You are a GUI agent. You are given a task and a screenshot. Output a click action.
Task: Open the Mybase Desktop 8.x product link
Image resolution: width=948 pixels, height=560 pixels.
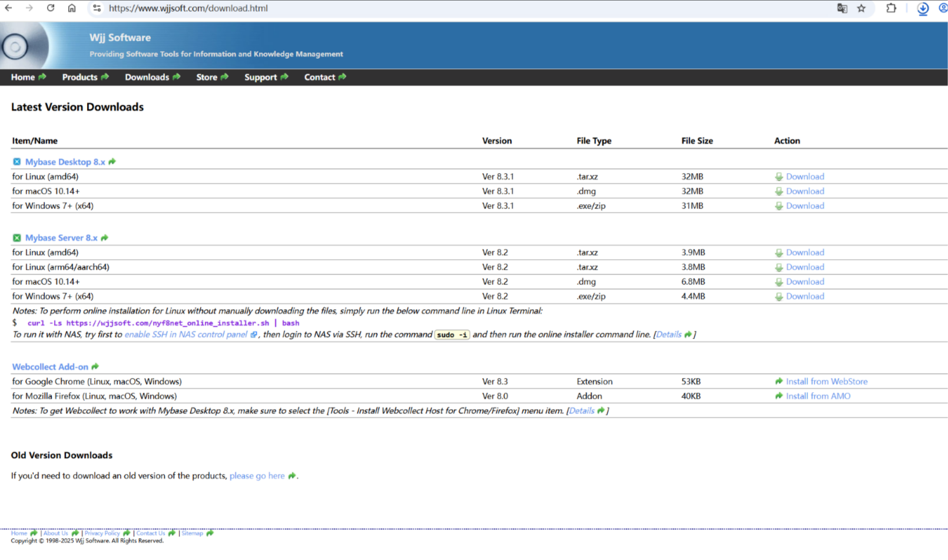tap(65, 162)
